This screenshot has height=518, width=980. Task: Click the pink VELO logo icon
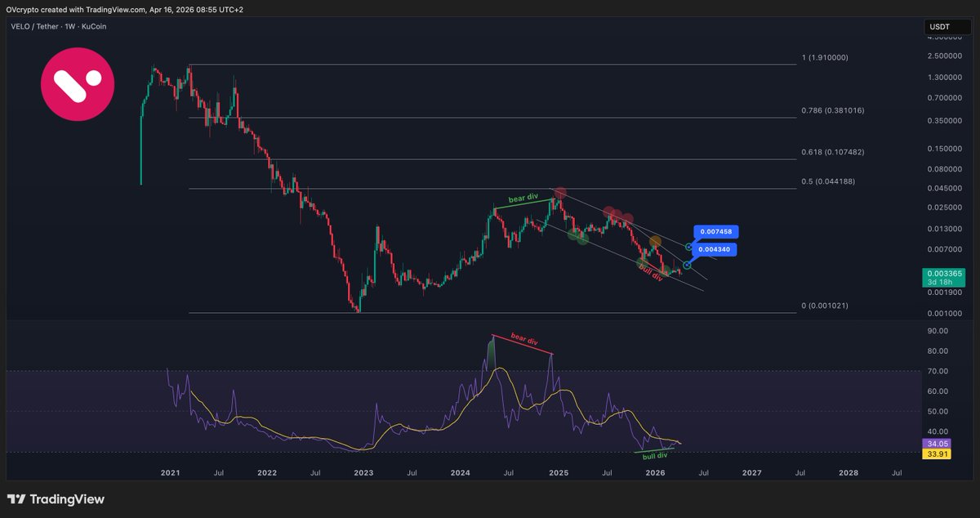(x=78, y=84)
